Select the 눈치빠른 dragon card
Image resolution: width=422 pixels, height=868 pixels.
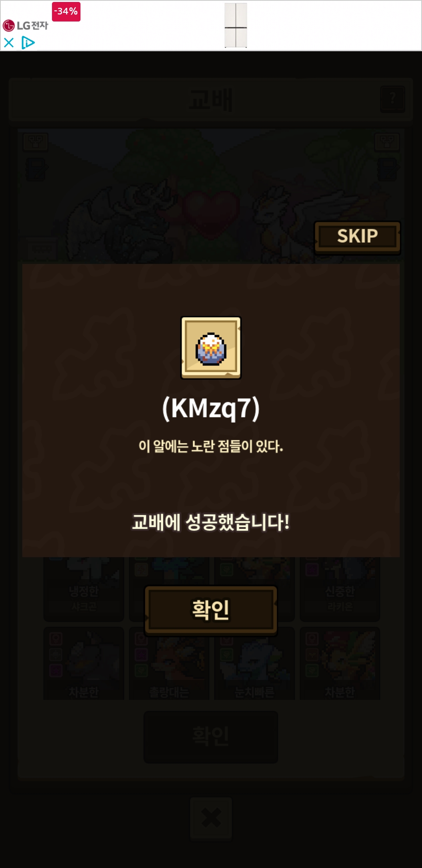coord(254,663)
